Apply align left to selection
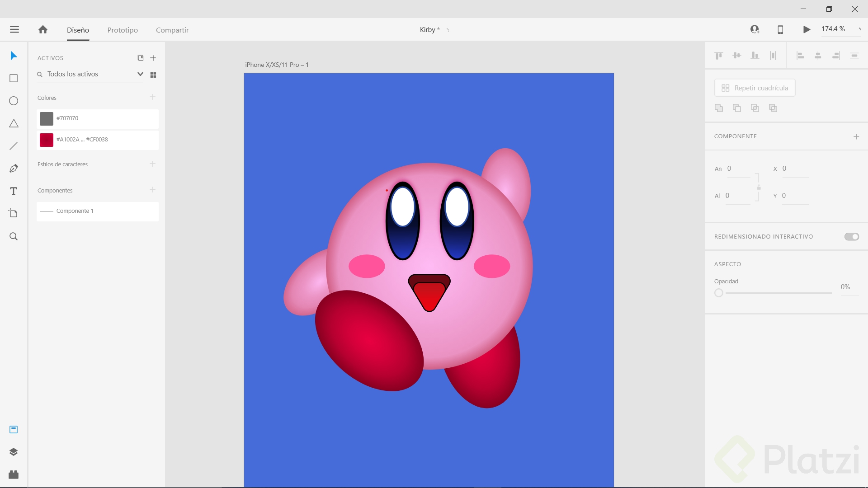The image size is (868, 488). pyautogui.click(x=801, y=55)
